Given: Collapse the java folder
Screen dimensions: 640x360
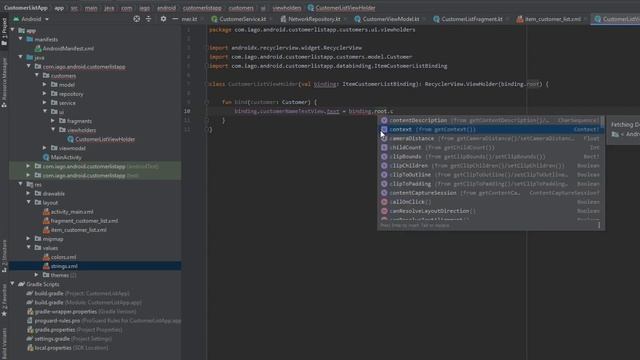Looking at the screenshot, I should [x=21, y=58].
